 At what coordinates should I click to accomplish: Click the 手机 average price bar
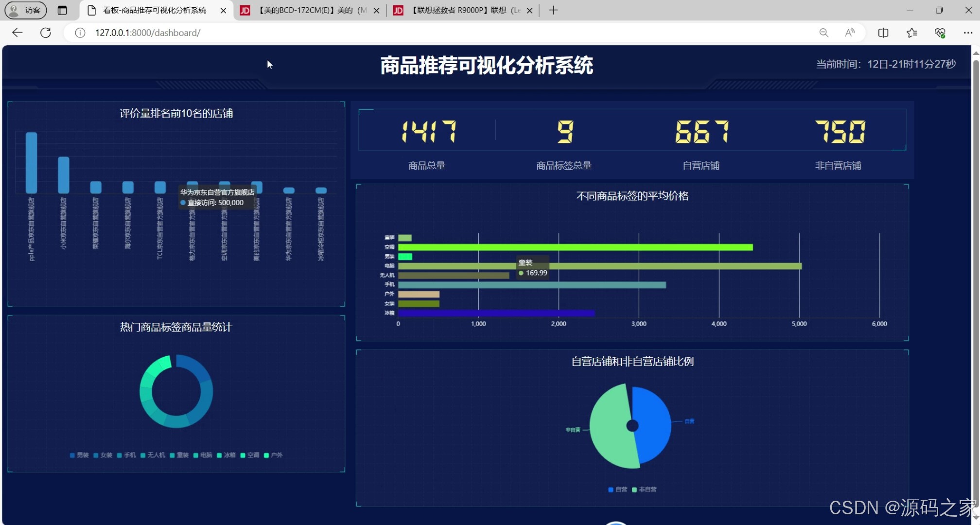point(532,285)
